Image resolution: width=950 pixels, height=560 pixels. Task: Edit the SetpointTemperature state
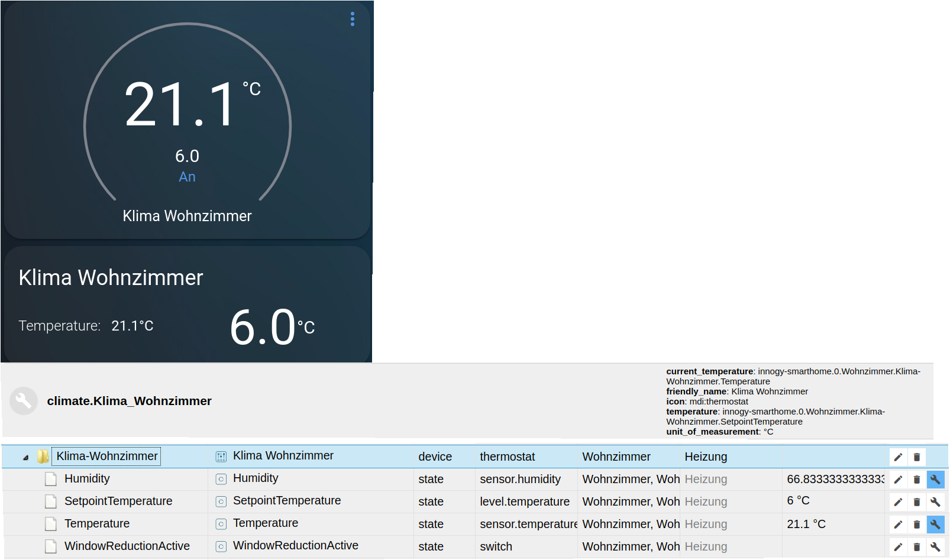(898, 502)
